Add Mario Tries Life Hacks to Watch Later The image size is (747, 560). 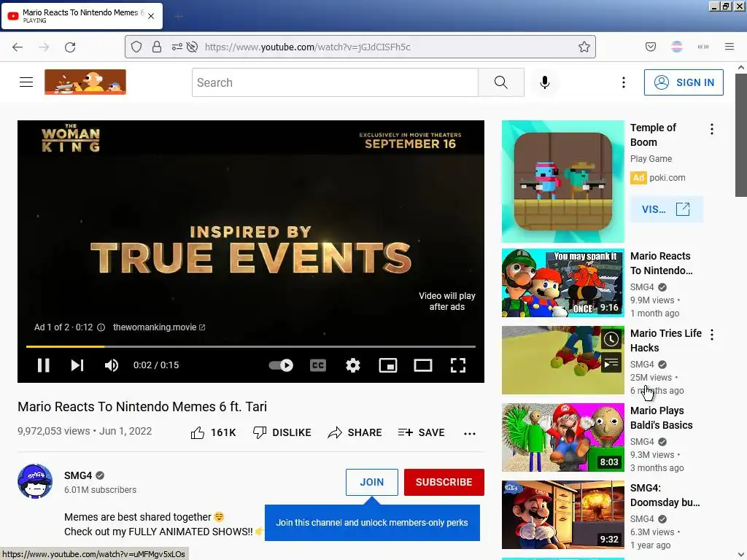611,340
